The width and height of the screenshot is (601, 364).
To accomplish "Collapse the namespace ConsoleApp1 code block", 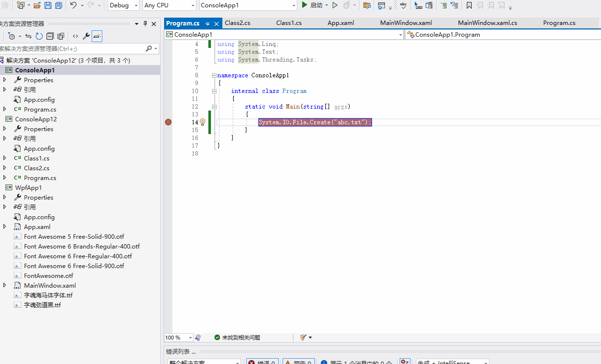I will pyautogui.click(x=214, y=75).
